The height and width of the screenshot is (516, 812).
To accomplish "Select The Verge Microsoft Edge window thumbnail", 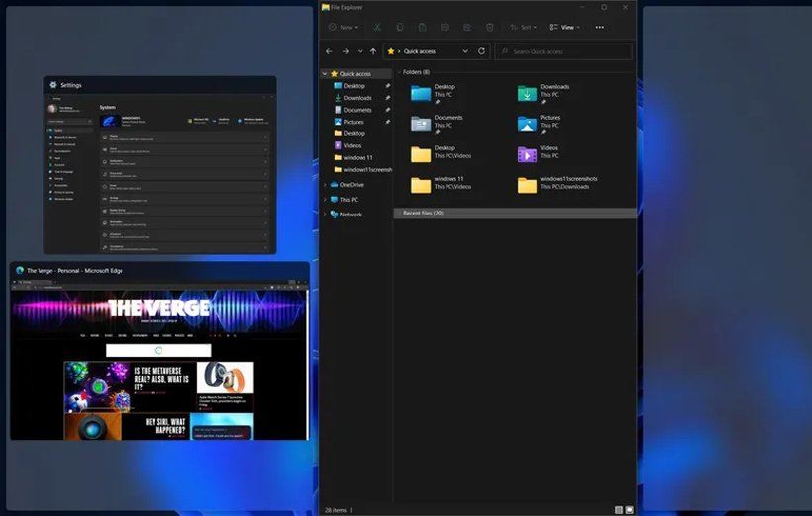I will click(x=159, y=358).
